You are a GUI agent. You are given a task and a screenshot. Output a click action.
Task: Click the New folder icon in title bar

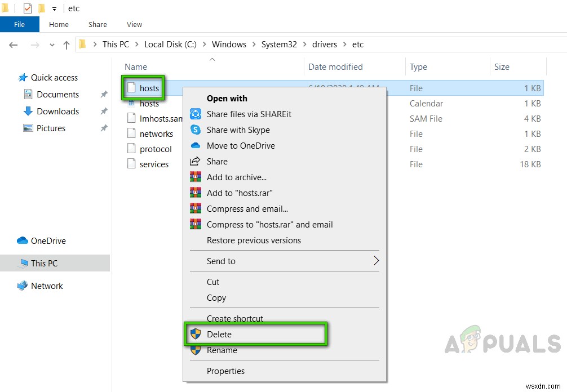click(x=42, y=8)
